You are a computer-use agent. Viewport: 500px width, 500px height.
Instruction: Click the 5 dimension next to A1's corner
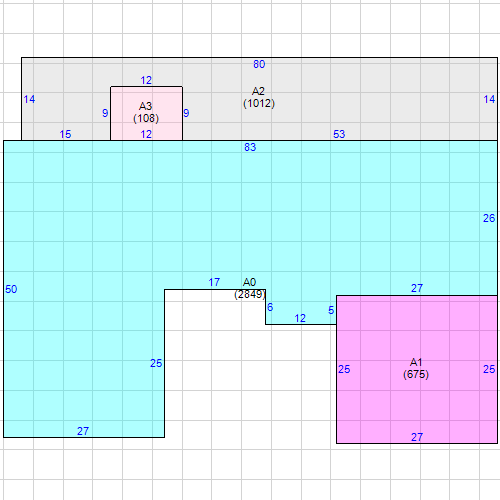click(331, 310)
